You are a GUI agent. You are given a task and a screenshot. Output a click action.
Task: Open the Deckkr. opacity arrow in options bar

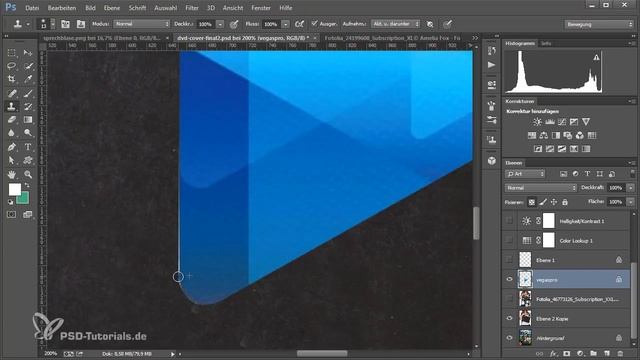coord(220,24)
